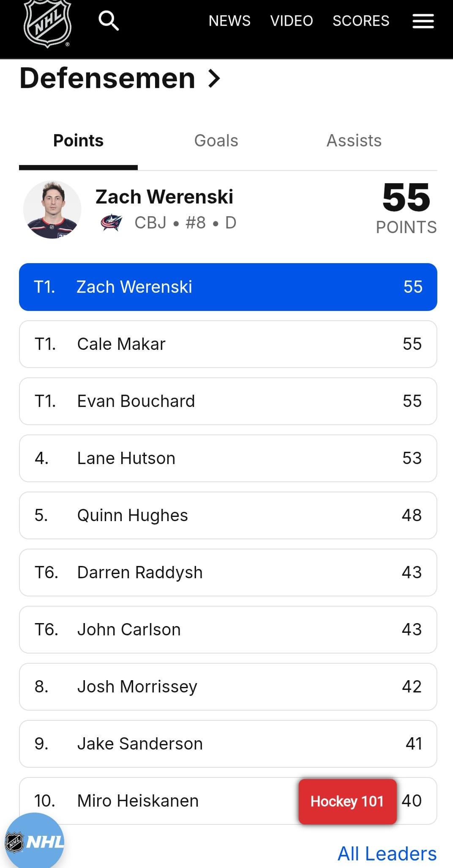Tap the floating blue NHL badge
The height and width of the screenshot is (868, 453).
35,841
